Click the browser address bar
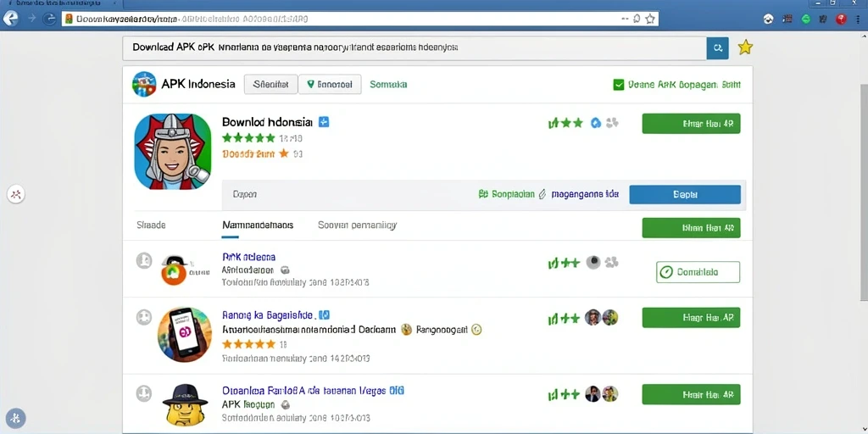 pos(359,19)
